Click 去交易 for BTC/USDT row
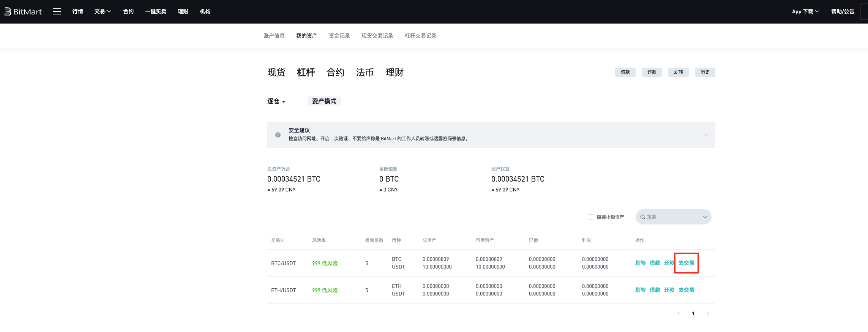 click(686, 263)
